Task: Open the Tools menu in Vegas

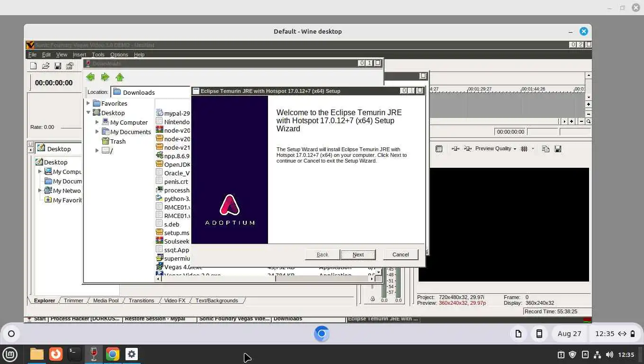Action: click(x=98, y=55)
